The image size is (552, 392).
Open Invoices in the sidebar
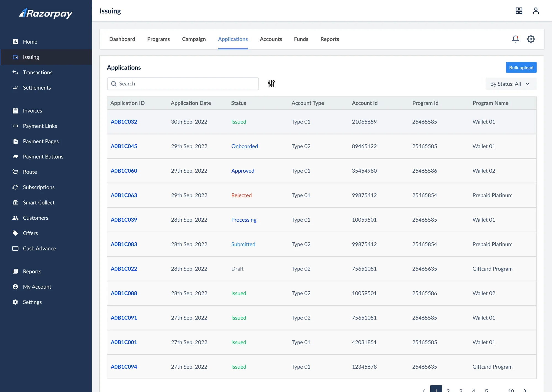pos(32,111)
